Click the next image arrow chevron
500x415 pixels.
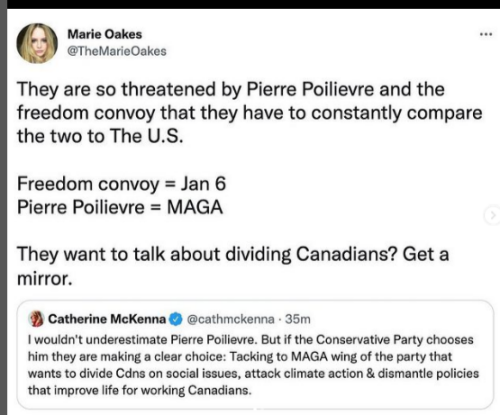[x=492, y=216]
